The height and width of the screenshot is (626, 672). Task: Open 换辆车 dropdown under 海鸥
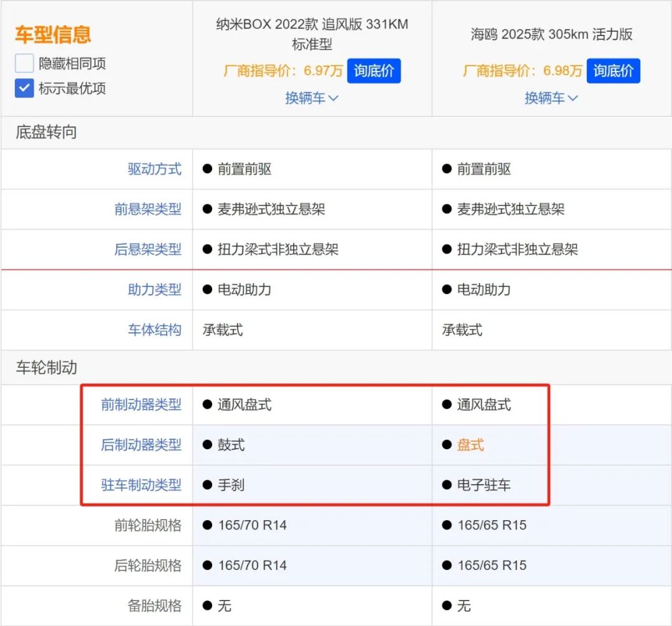[551, 98]
